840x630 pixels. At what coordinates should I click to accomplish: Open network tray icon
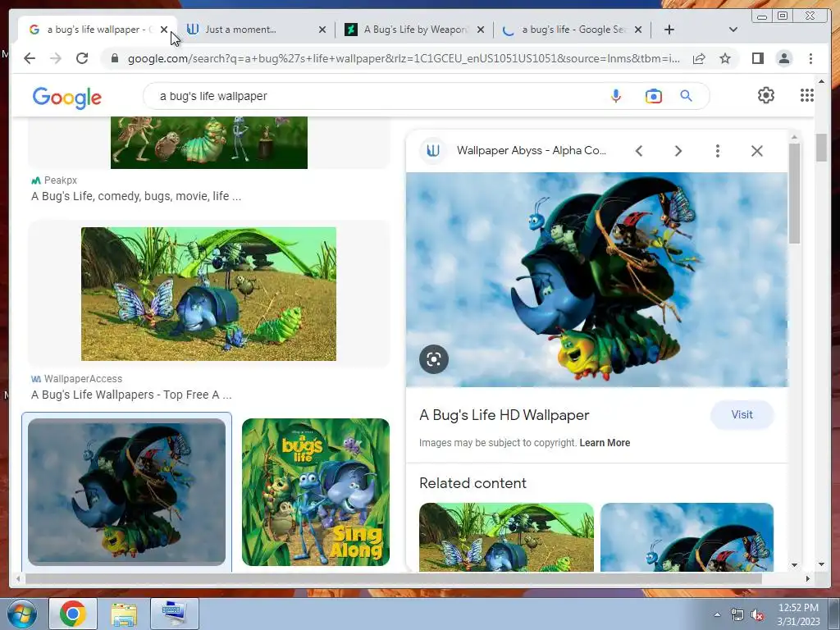(x=737, y=614)
